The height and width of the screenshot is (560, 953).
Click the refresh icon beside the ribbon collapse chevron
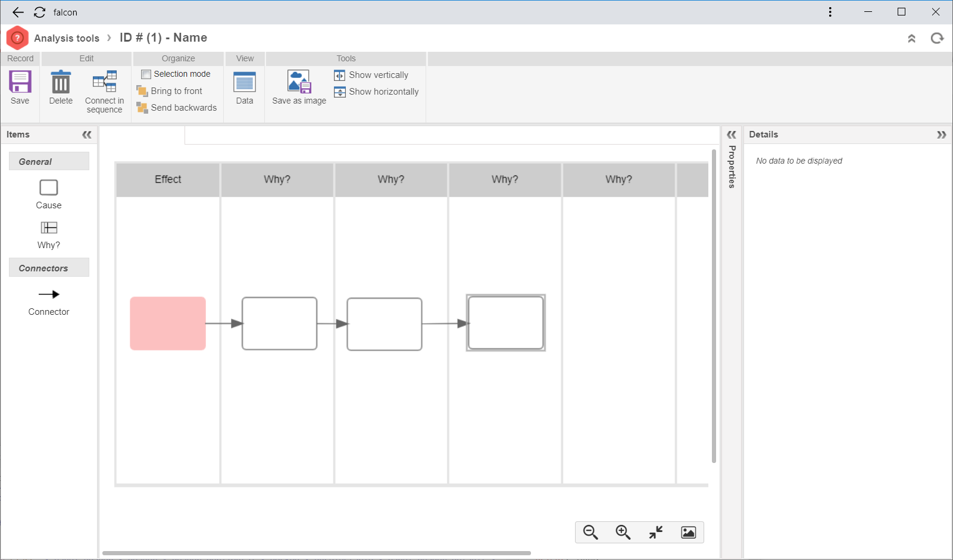[938, 38]
